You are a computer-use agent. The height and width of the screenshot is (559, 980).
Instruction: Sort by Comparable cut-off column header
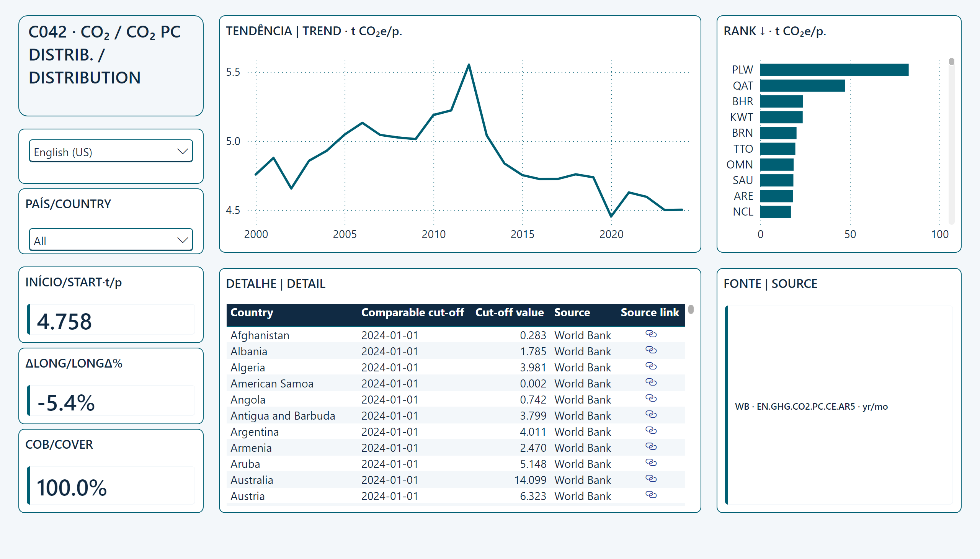[x=413, y=312]
